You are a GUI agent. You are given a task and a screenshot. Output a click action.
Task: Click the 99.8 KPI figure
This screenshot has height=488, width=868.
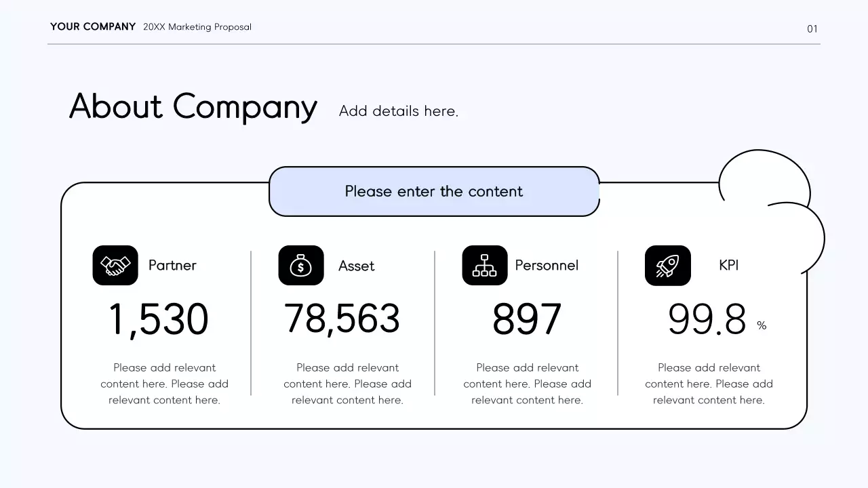point(707,319)
